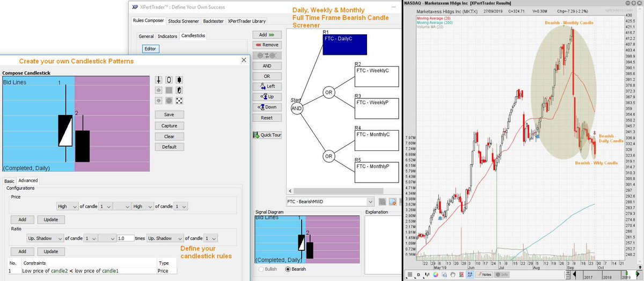
Task: Switch to the Indicators sub-tab
Action: point(167,36)
